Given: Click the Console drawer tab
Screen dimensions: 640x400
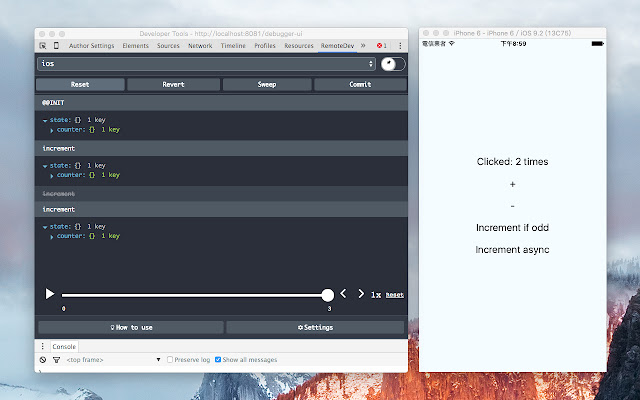Looking at the screenshot, I should [x=64, y=347].
